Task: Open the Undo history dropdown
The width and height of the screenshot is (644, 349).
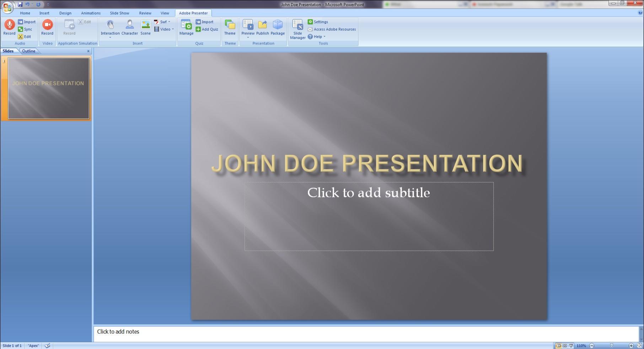Action: coord(32,4)
